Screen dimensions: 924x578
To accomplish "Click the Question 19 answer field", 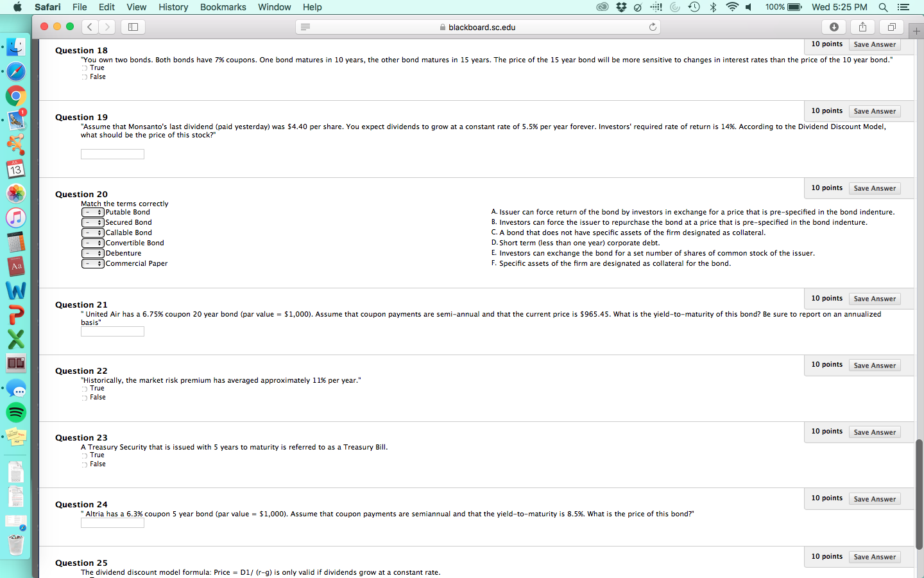I will (112, 154).
